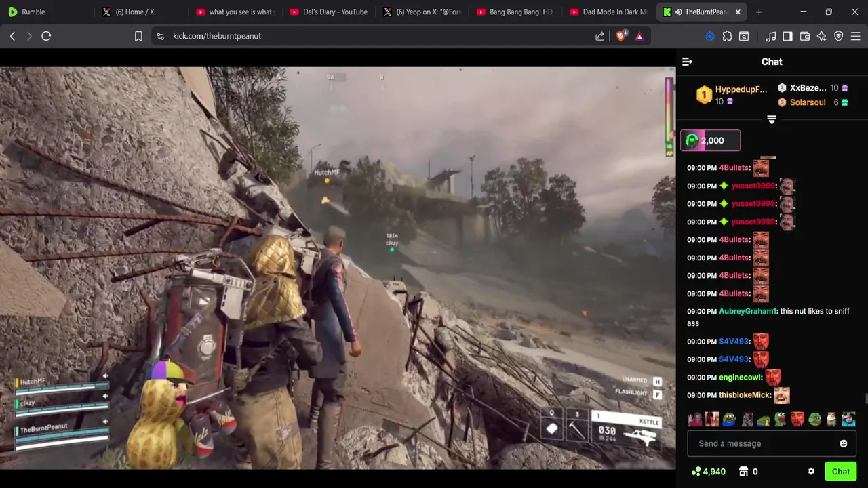Mute audio on TheBurntPeanut tab speaker icon

coord(679,12)
